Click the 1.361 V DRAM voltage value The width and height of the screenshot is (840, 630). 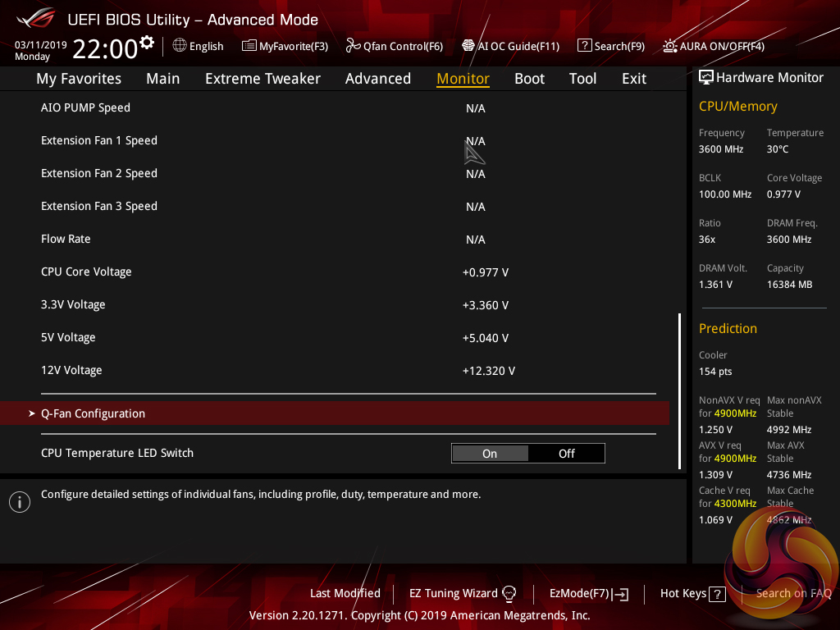[715, 285]
